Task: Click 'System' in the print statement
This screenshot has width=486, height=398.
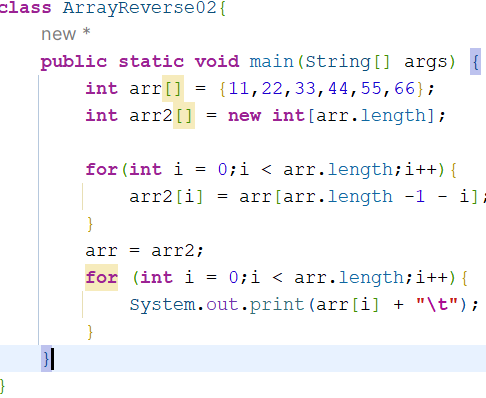Action: [162, 305]
